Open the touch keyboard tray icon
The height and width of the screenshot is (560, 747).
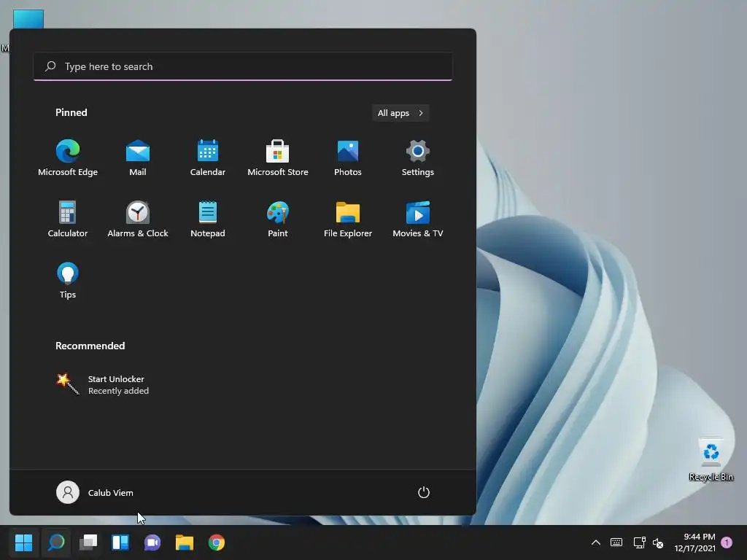(616, 542)
